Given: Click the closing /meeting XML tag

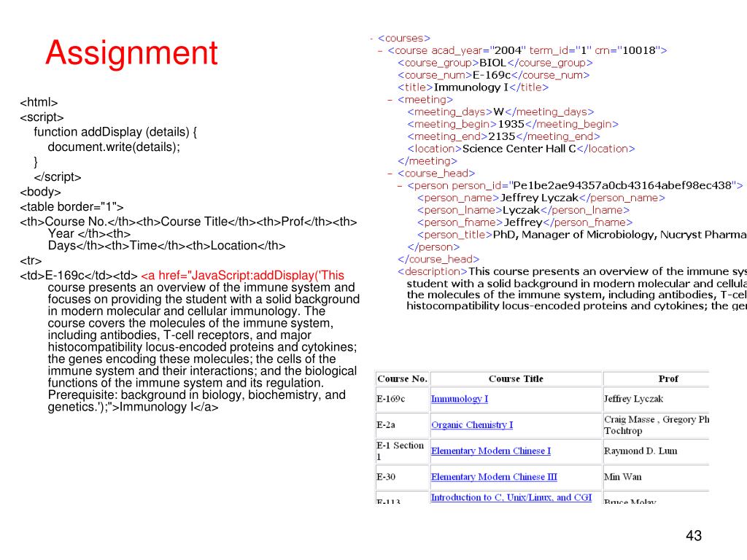Looking at the screenshot, I should coord(427,161).
